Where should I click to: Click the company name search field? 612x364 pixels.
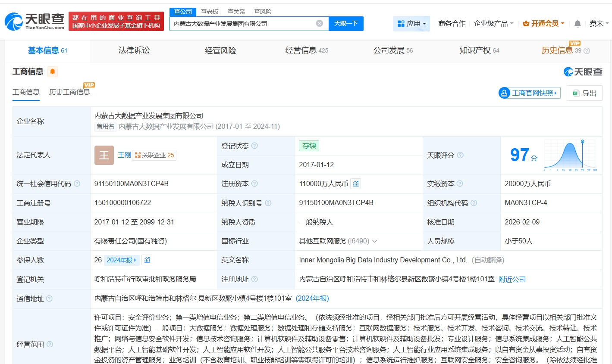(x=242, y=24)
